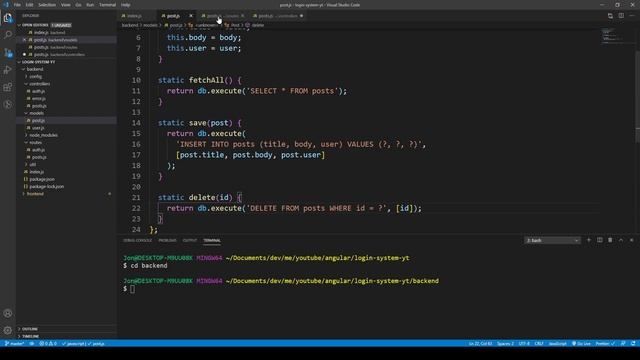Open the Source Control view
640x360 pixels.
coord(8,53)
